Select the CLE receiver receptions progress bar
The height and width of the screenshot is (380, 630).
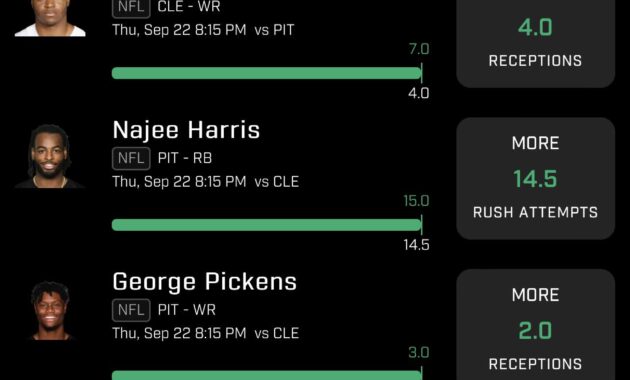tap(267, 73)
